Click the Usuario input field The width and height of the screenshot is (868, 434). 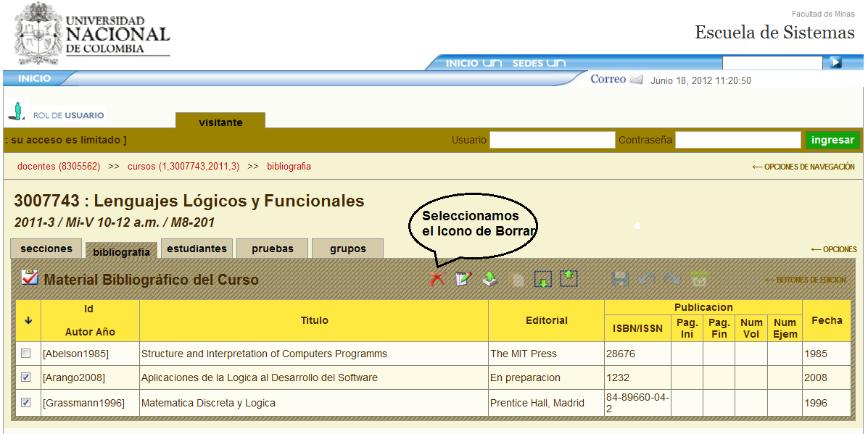click(552, 140)
